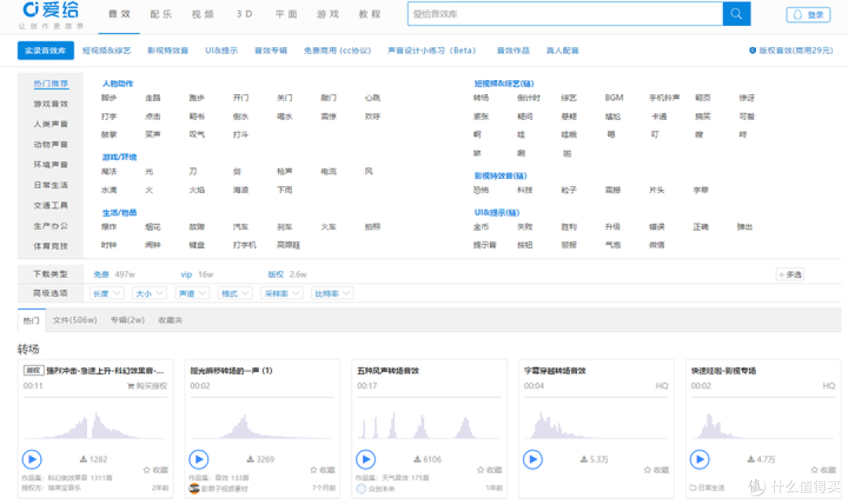Favorite the 6106-download track via star
Image resolution: width=848 pixels, height=504 pixels.
[x=481, y=470]
